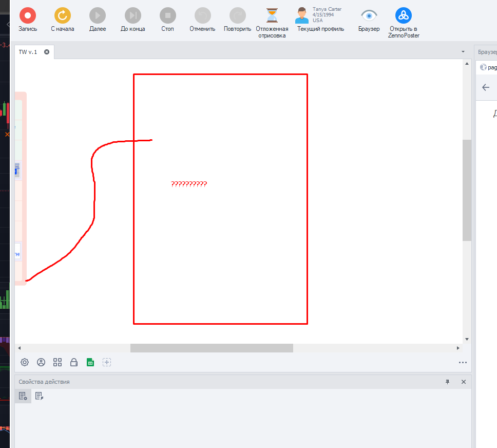The height and width of the screenshot is (448, 497).
Task: Close the TW v.1 tab
Action: (x=47, y=52)
